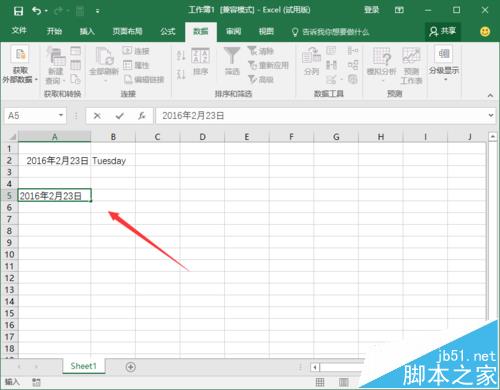Click 重新应用 reapply filter button

[x=268, y=65]
